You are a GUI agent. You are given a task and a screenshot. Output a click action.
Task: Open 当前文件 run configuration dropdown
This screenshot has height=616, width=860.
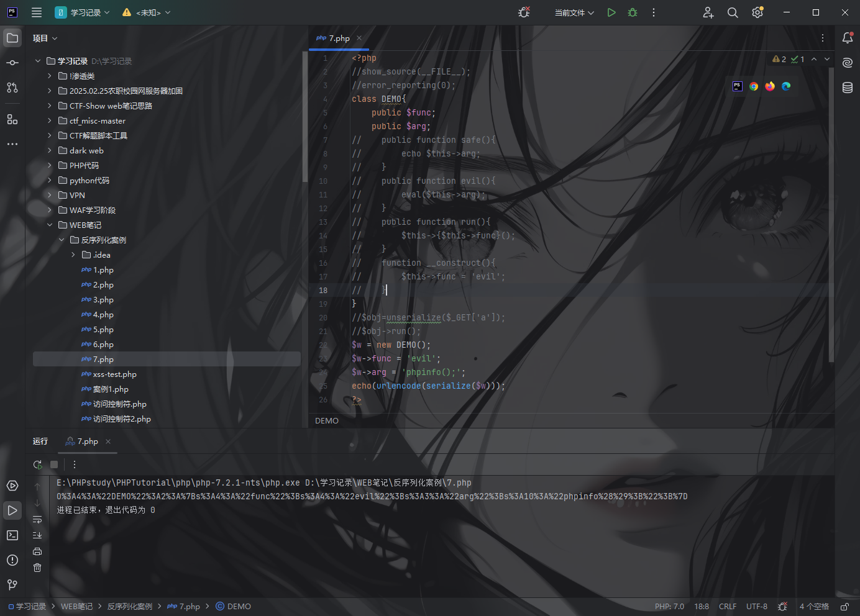(574, 12)
